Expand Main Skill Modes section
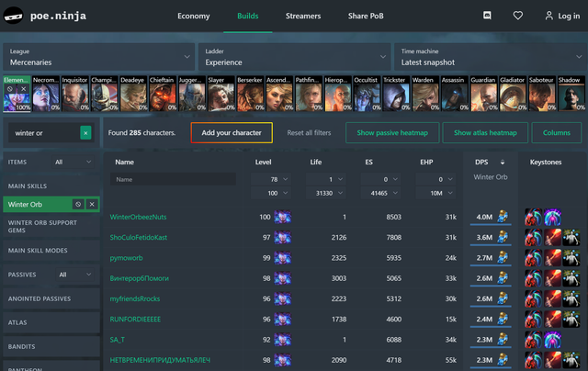Screen dimensions: 588x371 pos(51,251)
